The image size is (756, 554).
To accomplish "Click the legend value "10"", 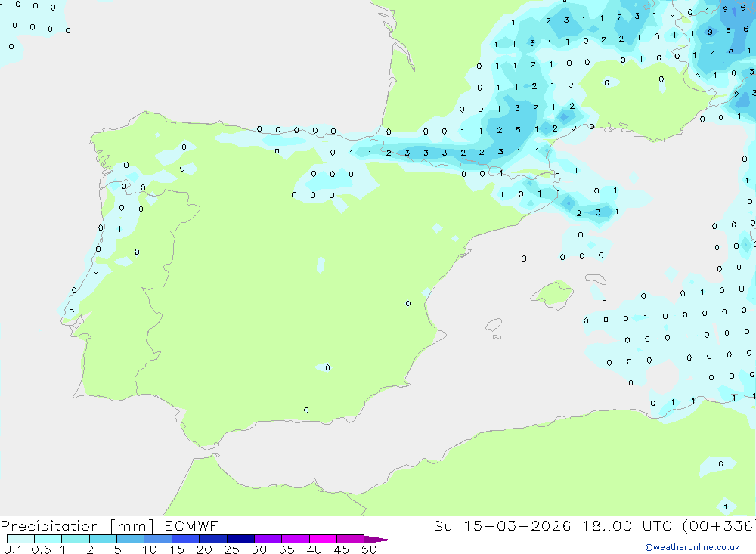I will (150, 549).
